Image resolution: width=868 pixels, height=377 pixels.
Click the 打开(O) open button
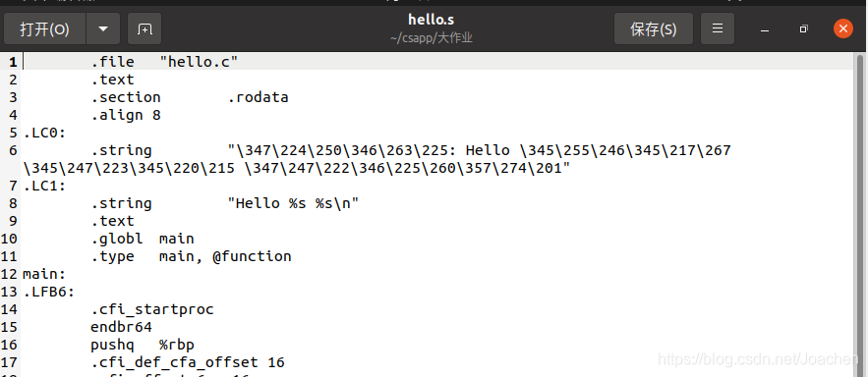click(45, 28)
